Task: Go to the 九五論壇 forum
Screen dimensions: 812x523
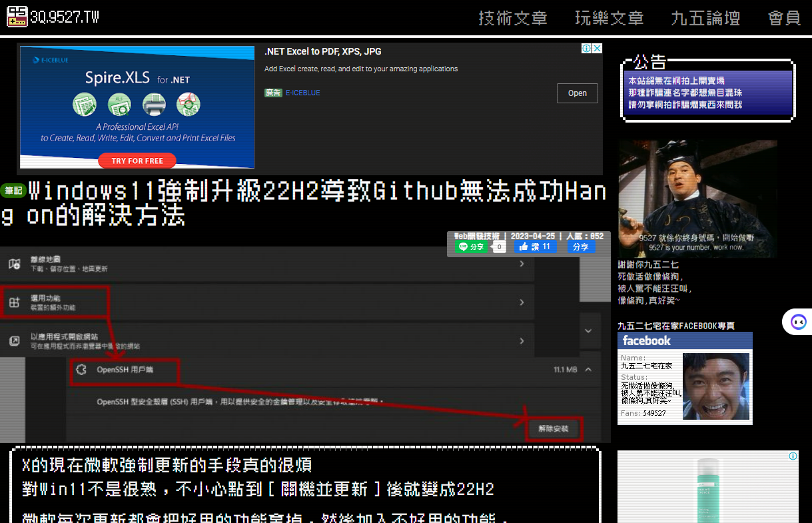Action: (706, 18)
